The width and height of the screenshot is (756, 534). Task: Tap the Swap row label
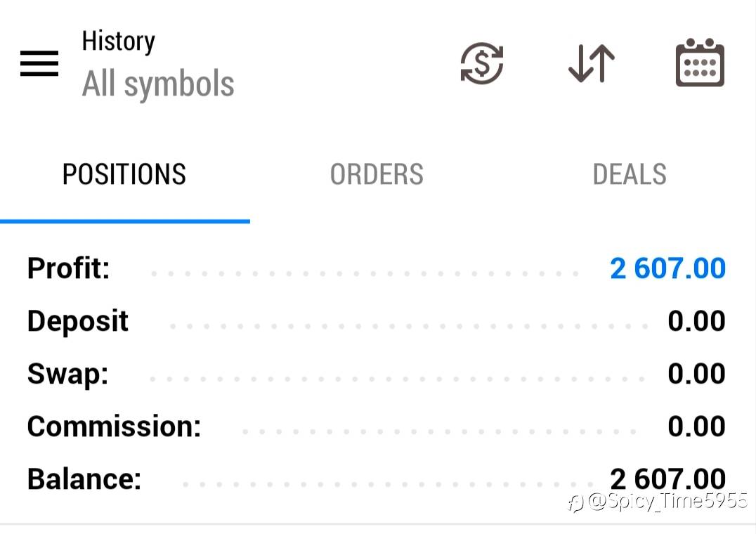click(67, 375)
